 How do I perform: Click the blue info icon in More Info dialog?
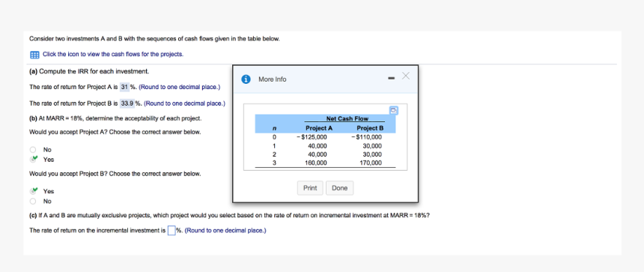[x=246, y=79]
